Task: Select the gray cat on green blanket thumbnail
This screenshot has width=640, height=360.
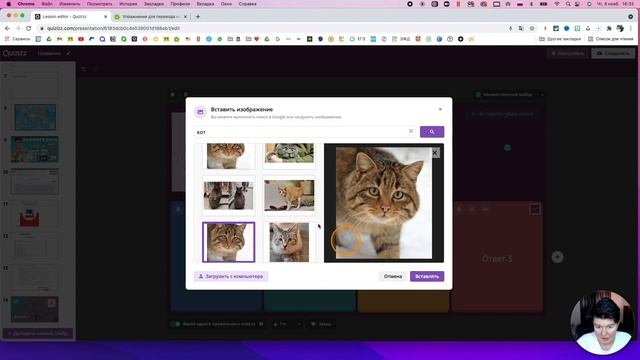Action: coord(289,155)
